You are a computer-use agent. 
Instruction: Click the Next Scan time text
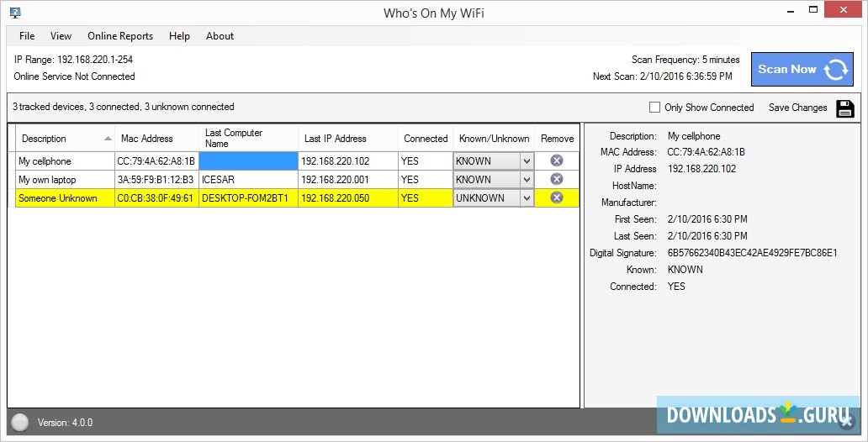pos(662,76)
